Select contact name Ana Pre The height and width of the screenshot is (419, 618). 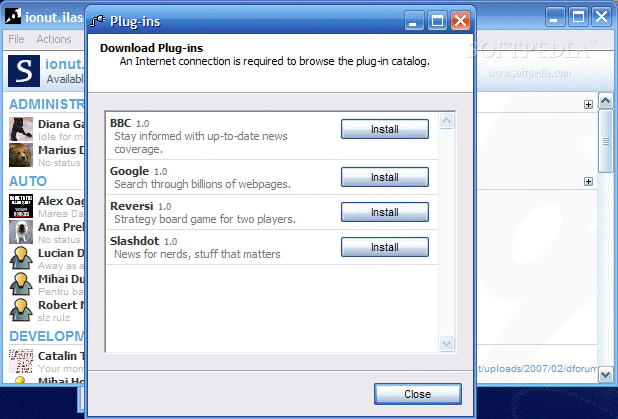coord(61,227)
